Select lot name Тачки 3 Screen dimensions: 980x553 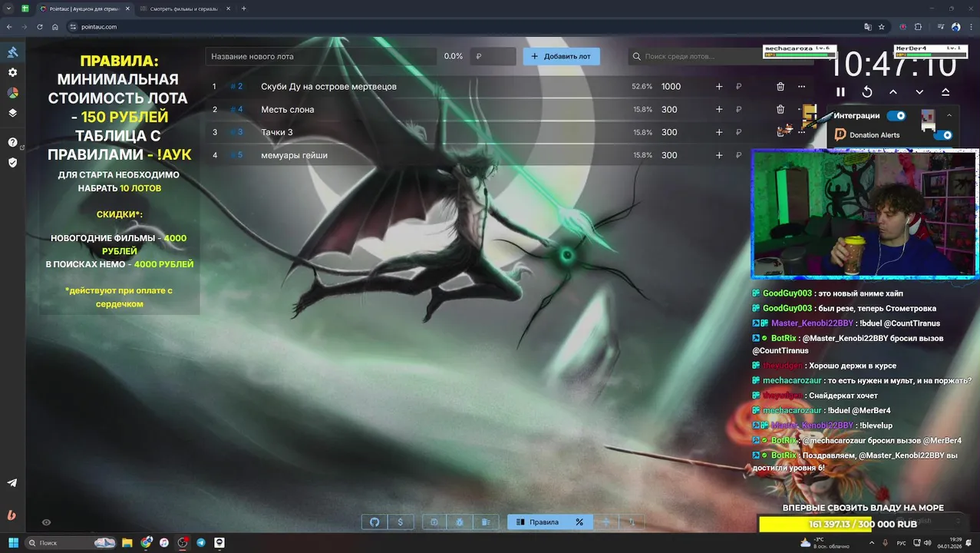pos(277,132)
